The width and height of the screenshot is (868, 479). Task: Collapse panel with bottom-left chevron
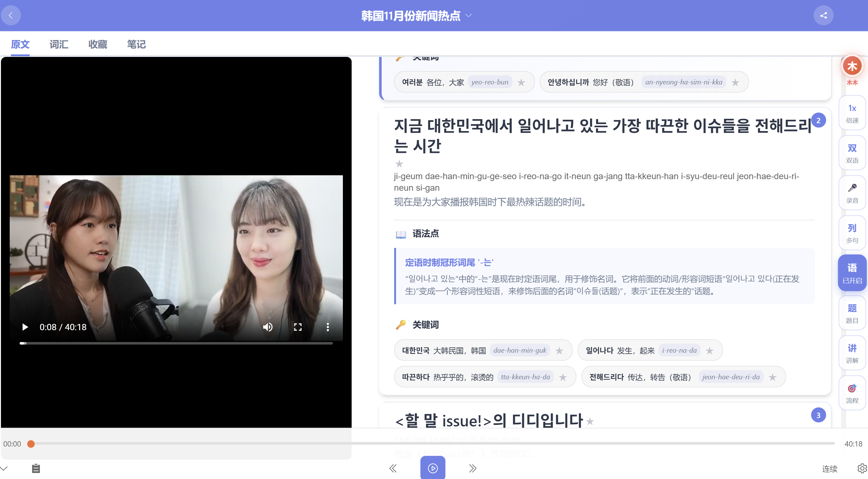click(4, 468)
